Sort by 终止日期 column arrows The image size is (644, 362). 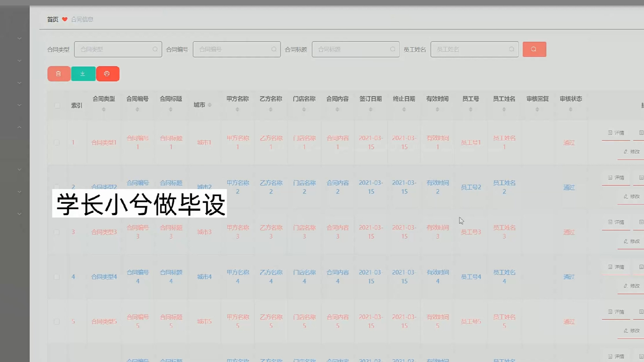404,109
